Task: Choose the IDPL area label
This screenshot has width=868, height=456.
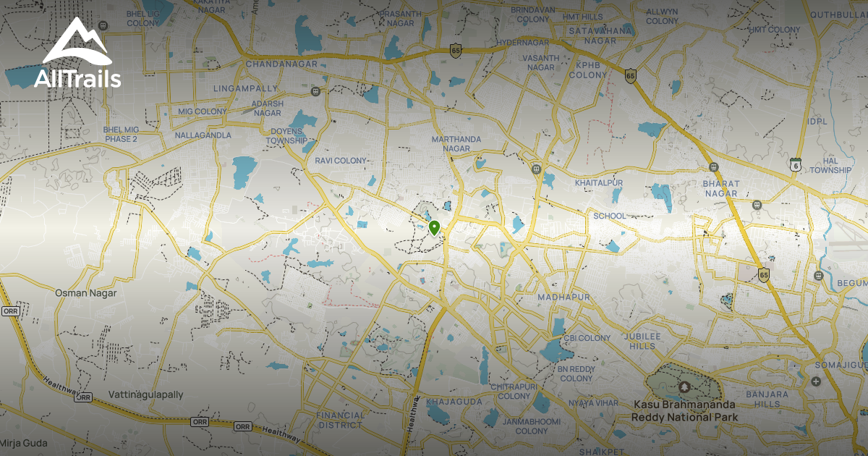Action: [x=817, y=122]
